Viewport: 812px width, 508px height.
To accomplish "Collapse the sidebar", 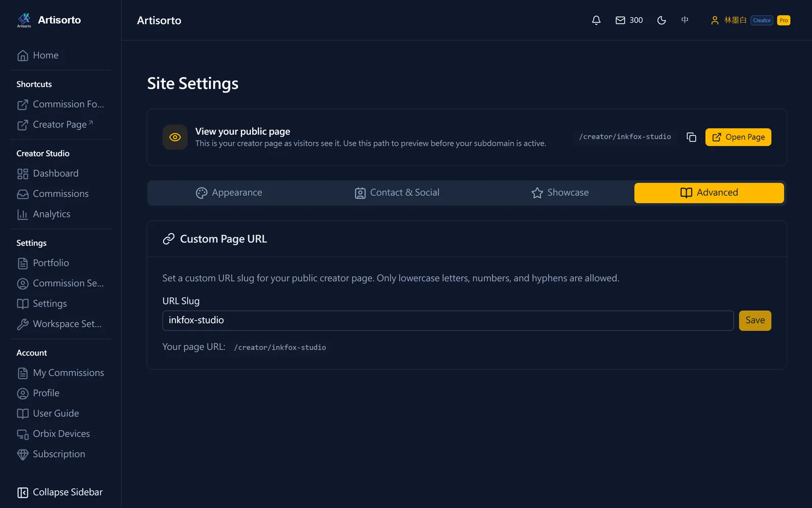I will [61, 492].
